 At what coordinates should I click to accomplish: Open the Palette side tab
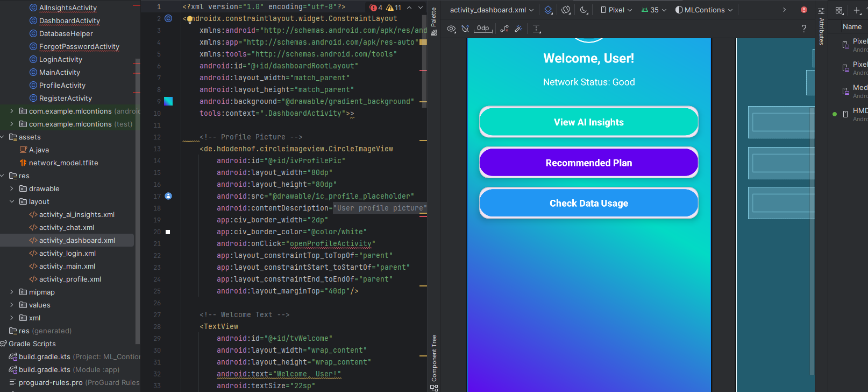(434, 21)
